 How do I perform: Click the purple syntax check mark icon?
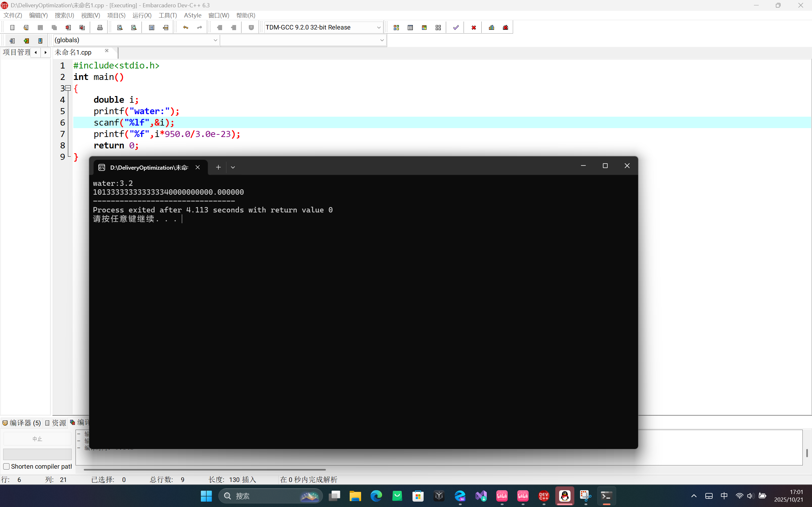click(456, 28)
